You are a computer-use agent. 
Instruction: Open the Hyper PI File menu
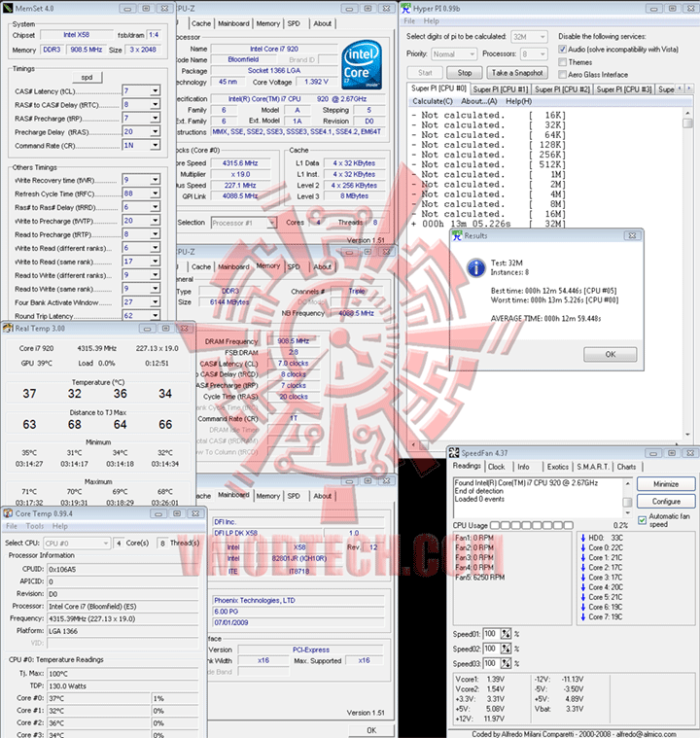pyautogui.click(x=409, y=21)
